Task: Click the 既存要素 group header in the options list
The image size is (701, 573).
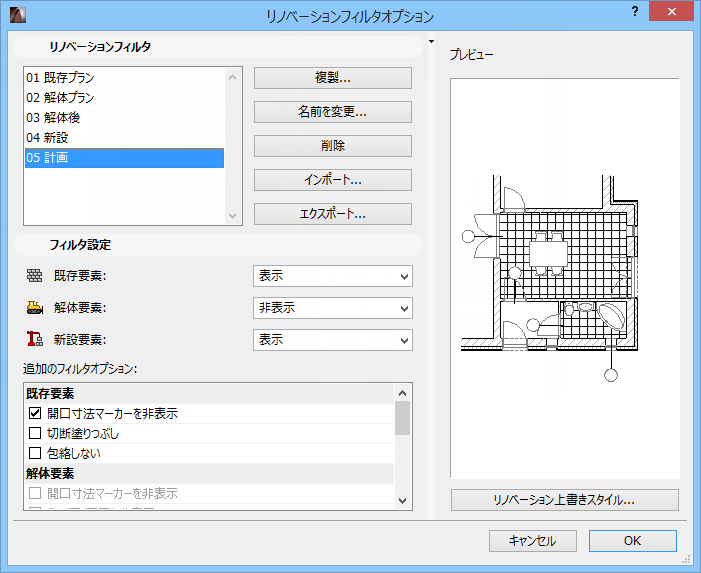Action: pyautogui.click(x=209, y=394)
